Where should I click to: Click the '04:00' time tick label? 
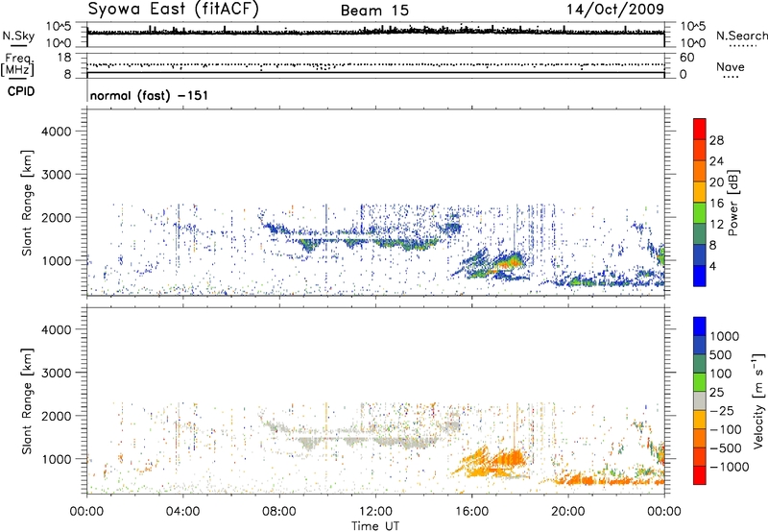[x=182, y=512]
